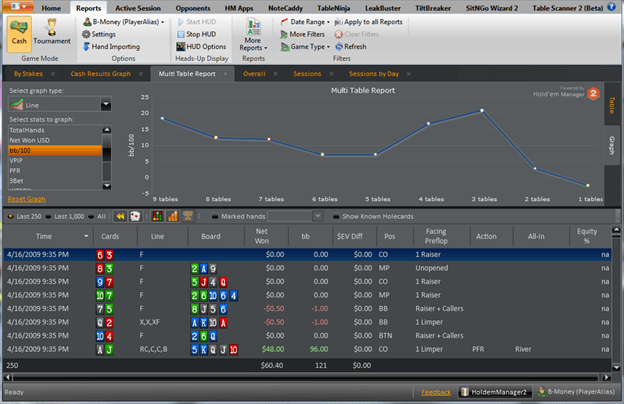Viewport: 624px width, 404px height.
Task: Select the TotalHands stat to graph
Action: (x=55, y=130)
